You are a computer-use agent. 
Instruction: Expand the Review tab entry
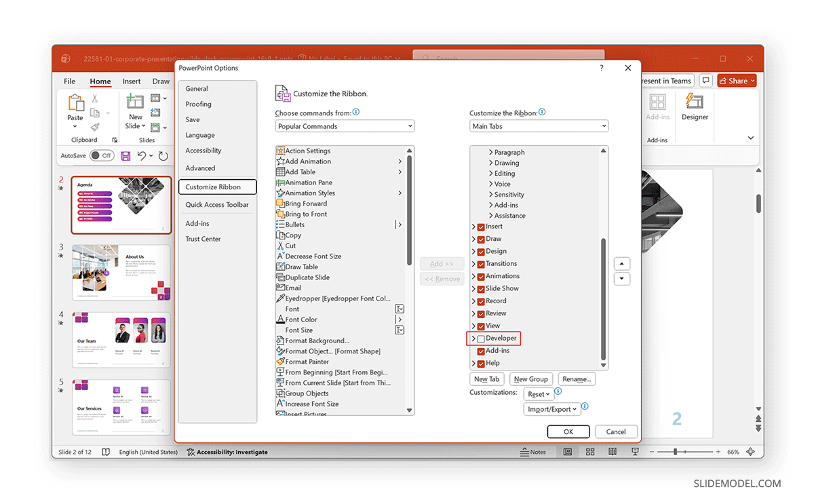pyautogui.click(x=474, y=313)
